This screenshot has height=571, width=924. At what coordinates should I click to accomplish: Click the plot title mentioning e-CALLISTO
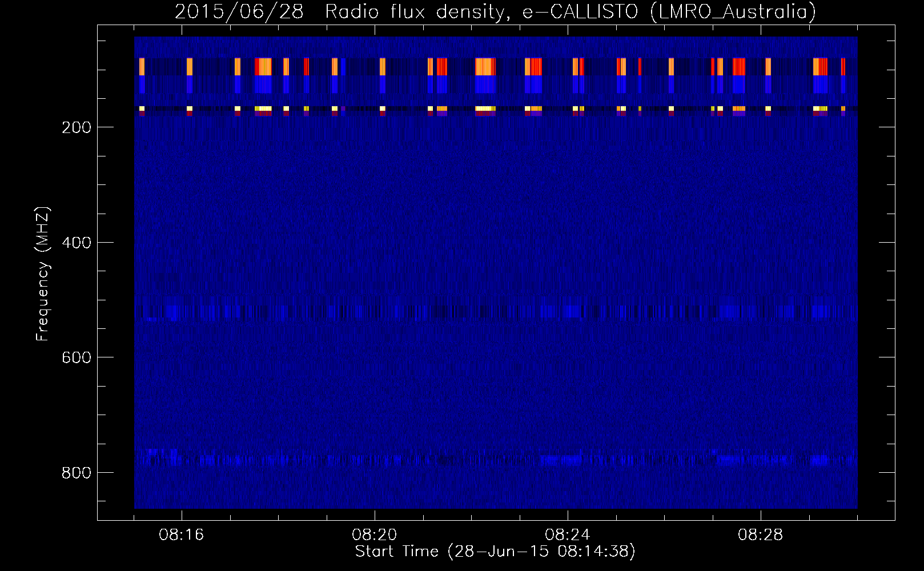495,11
